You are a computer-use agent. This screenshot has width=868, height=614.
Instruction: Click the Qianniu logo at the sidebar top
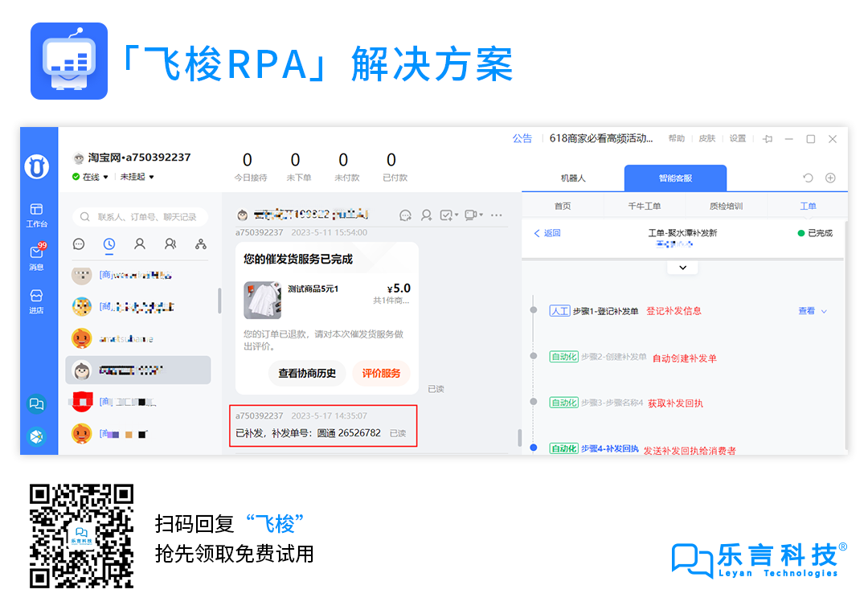[36, 166]
